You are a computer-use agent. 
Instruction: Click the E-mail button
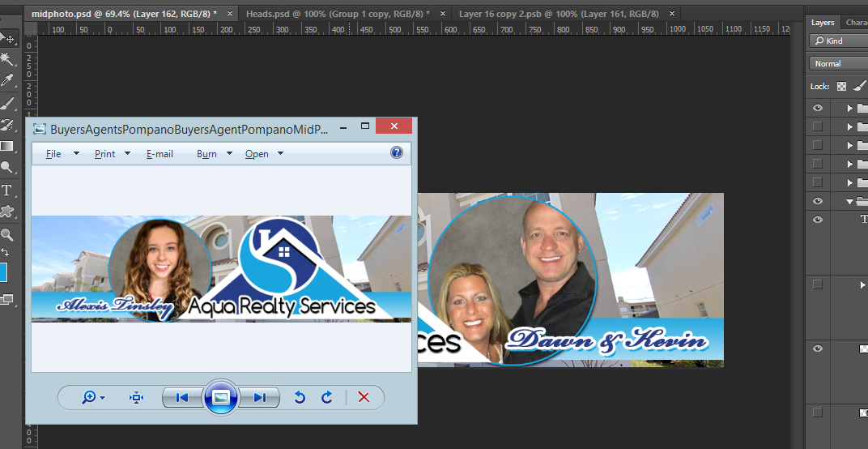[x=160, y=154]
